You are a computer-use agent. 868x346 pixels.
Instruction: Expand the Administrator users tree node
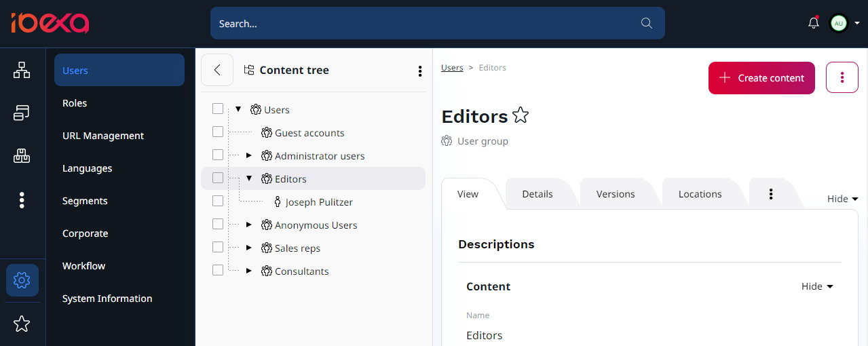click(249, 156)
